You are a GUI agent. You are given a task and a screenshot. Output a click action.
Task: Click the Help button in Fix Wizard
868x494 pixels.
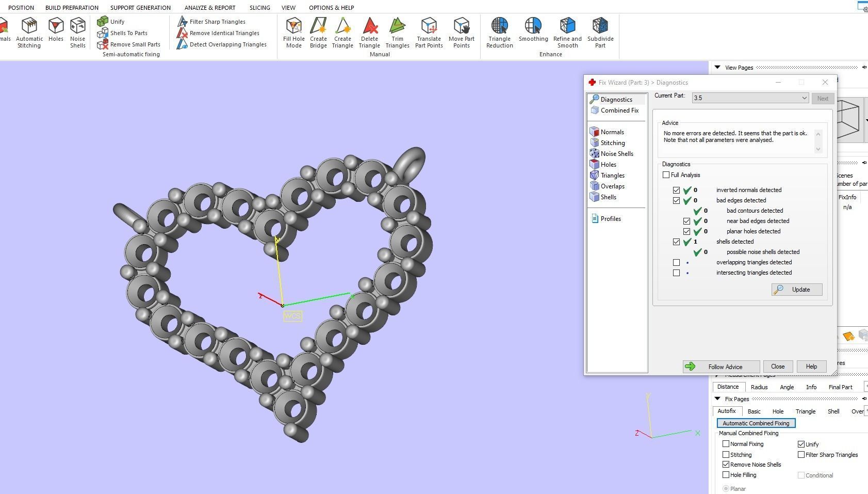pos(811,366)
